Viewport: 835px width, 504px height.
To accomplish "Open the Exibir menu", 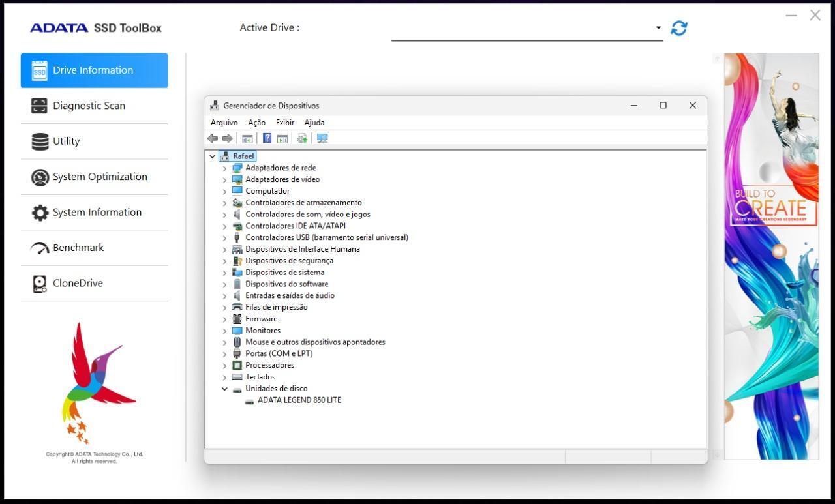I will point(284,123).
